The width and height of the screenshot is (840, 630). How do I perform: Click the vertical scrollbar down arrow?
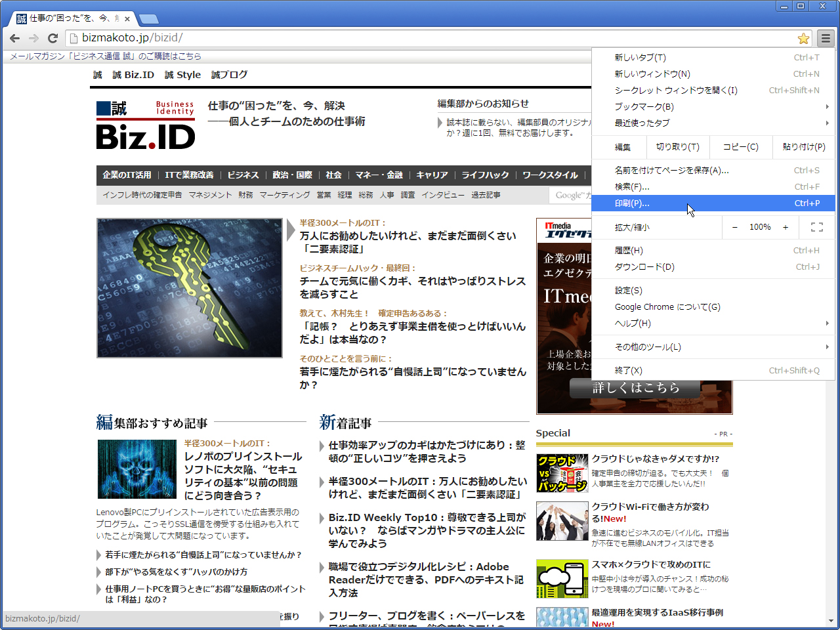(831, 620)
